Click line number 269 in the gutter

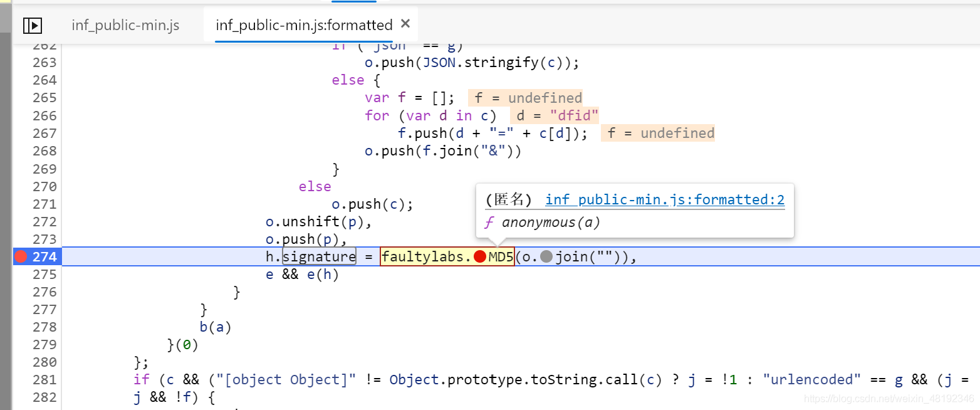pos(44,169)
